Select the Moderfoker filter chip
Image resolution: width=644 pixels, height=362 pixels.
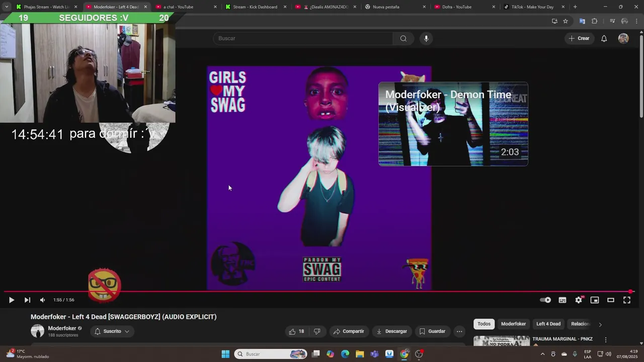[x=513, y=324]
